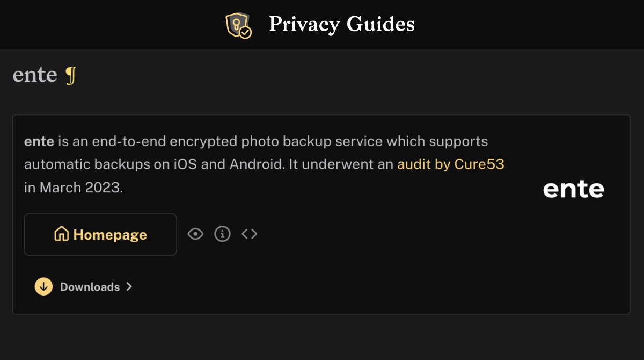The image size is (644, 360).
Task: Click 'automatic backups on iOS and Android' text
Action: [x=153, y=164]
